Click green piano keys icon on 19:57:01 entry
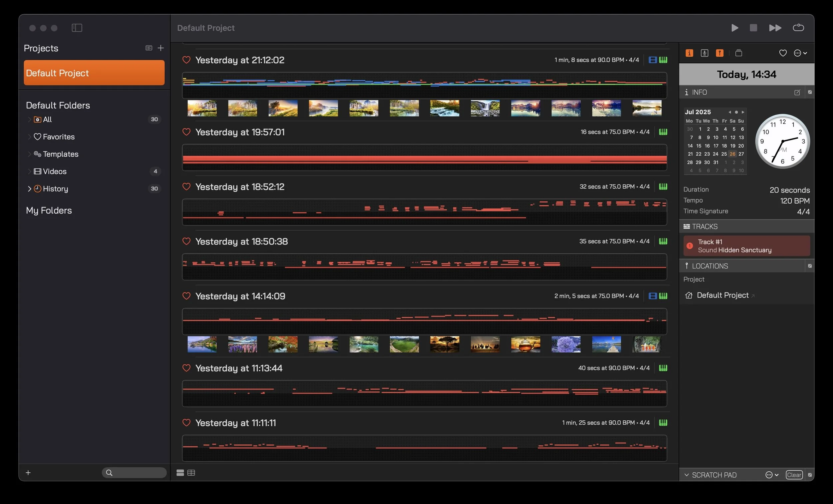833x504 pixels. [x=663, y=132]
